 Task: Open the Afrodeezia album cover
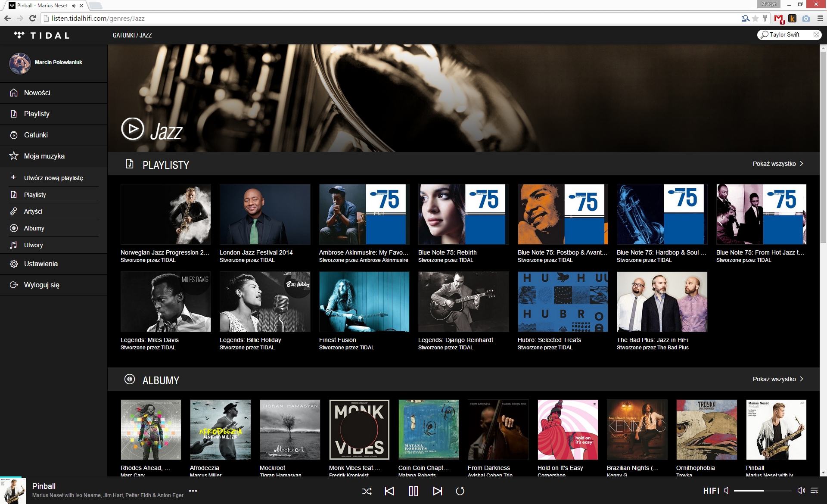[x=220, y=430]
